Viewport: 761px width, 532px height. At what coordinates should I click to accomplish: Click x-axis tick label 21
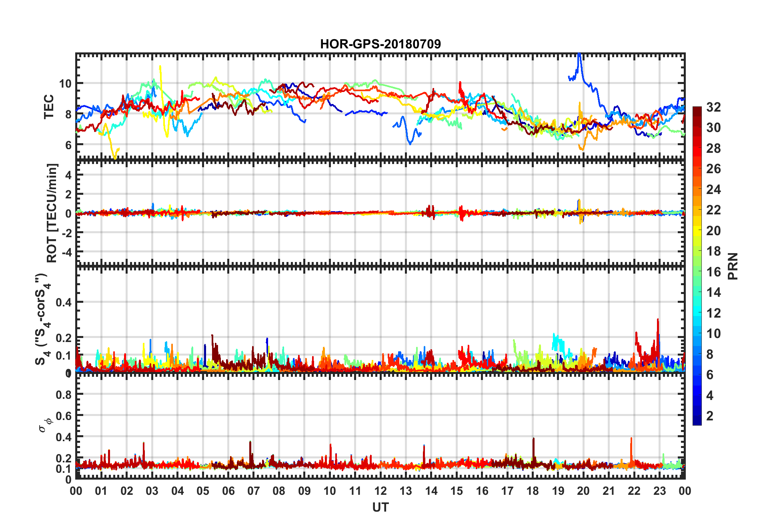click(609, 491)
